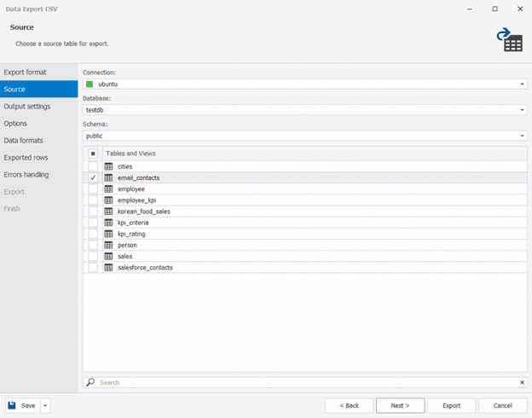Expand the Save button dropdown arrow
Viewport: 532px width, 418px height.
click(x=45, y=405)
